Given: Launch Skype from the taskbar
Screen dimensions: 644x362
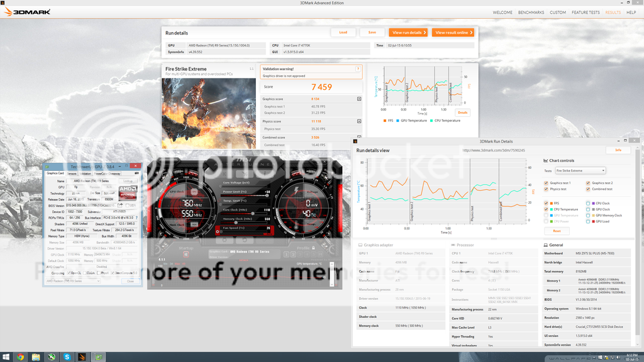Looking at the screenshot, I should tap(67, 356).
